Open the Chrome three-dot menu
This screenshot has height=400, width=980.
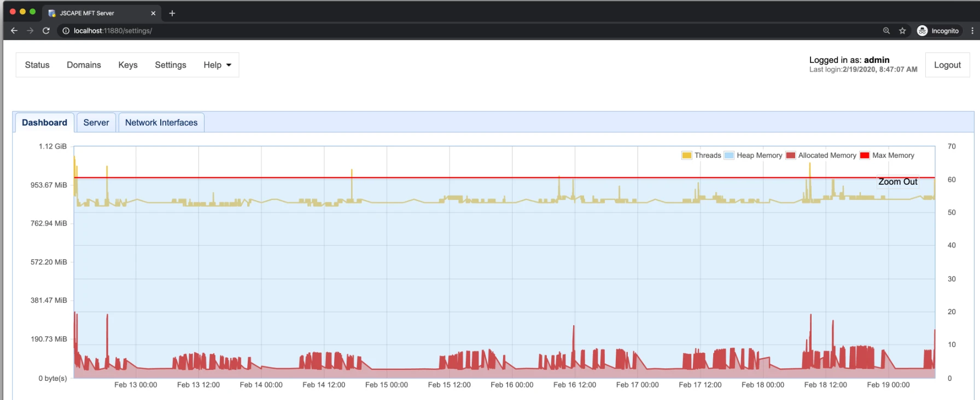point(972,31)
